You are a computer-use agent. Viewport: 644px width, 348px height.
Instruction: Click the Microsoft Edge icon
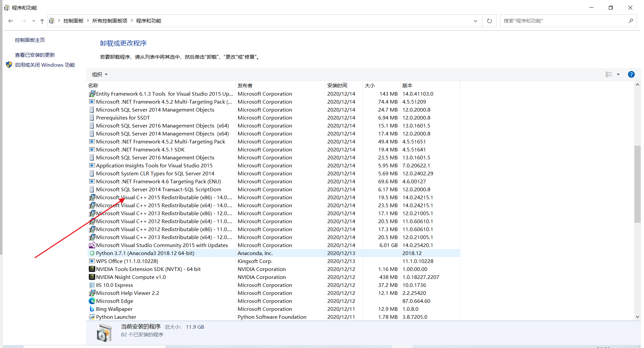92,301
